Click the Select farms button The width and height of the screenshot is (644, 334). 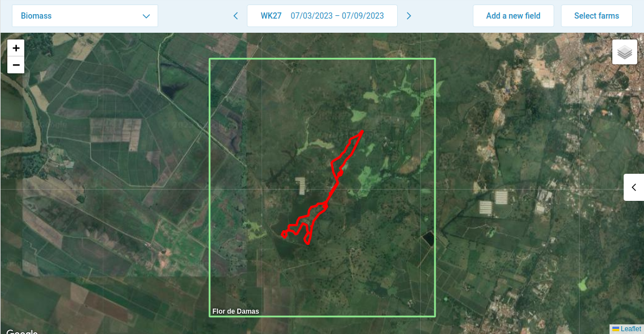597,15
